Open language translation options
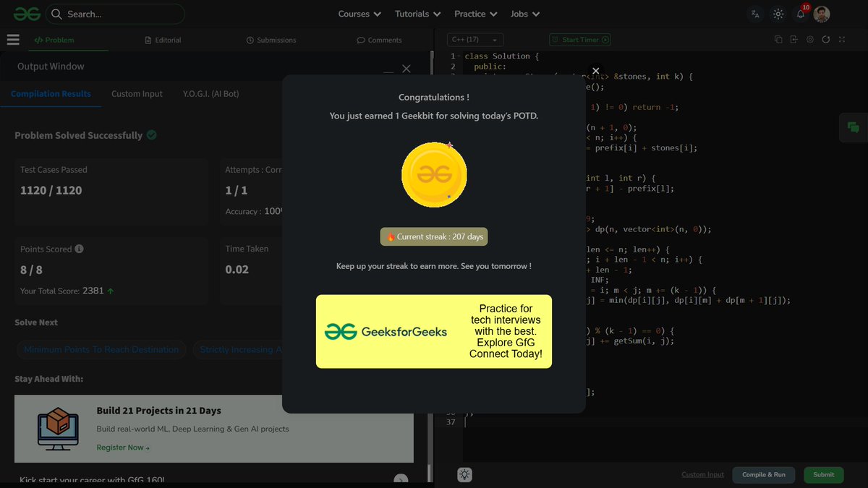 tap(755, 14)
